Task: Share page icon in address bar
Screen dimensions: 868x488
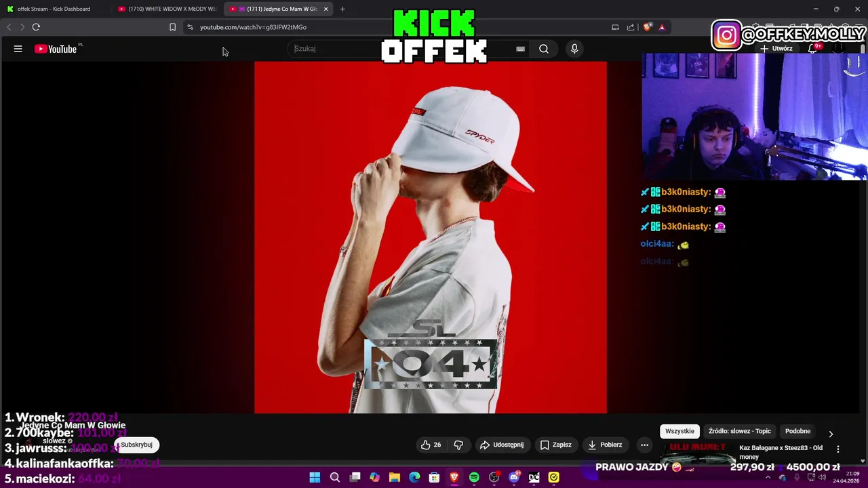Action: point(631,27)
